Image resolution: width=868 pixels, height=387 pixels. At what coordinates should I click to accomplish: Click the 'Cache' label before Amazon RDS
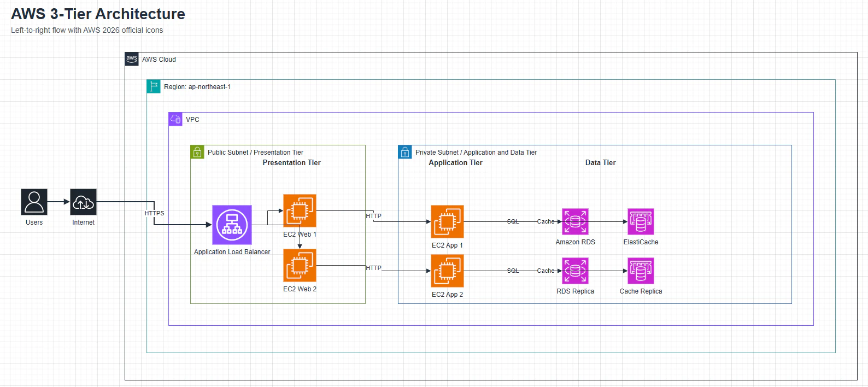[546, 222]
